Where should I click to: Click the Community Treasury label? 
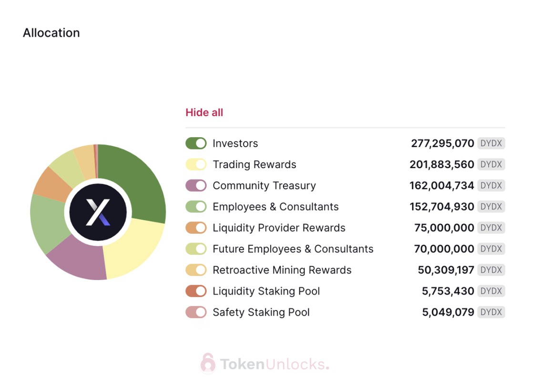tap(264, 185)
